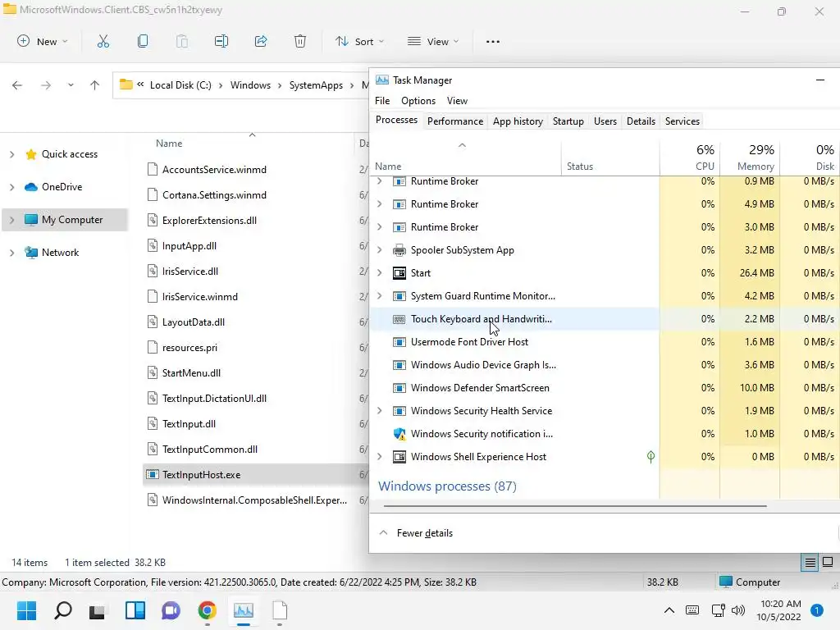Select the InputApp.dll file
Screen dimensions: 840x630
[189, 246]
